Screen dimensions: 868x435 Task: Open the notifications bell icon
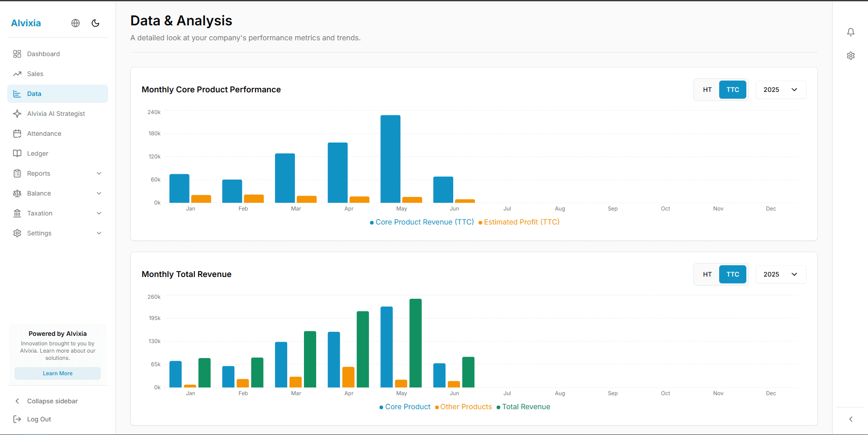coord(851,32)
